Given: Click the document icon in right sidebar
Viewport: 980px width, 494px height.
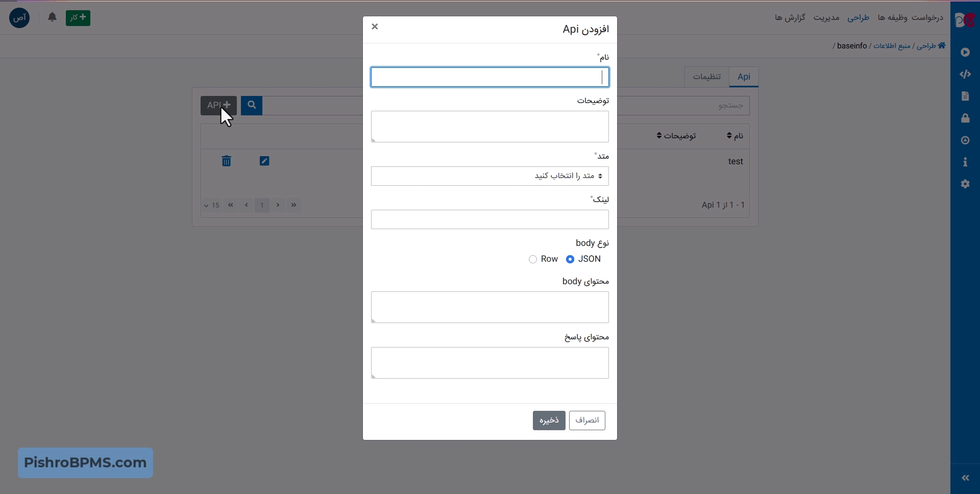Looking at the screenshot, I should tap(965, 96).
